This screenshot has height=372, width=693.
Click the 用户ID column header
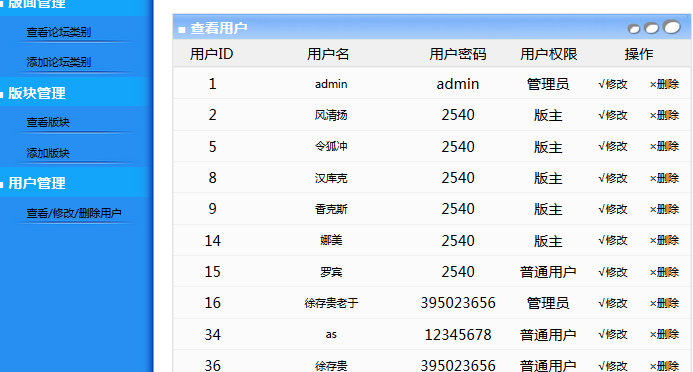coord(212,54)
